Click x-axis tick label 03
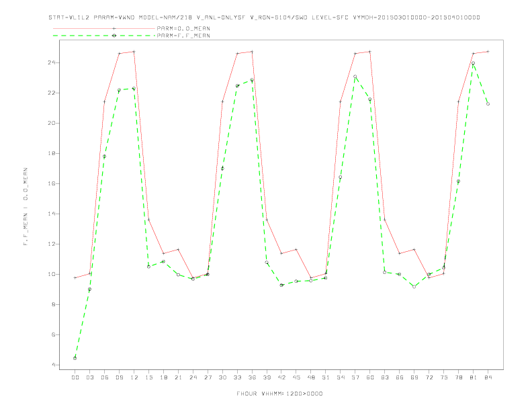Viewport: 532px width, 411px height. (x=89, y=377)
